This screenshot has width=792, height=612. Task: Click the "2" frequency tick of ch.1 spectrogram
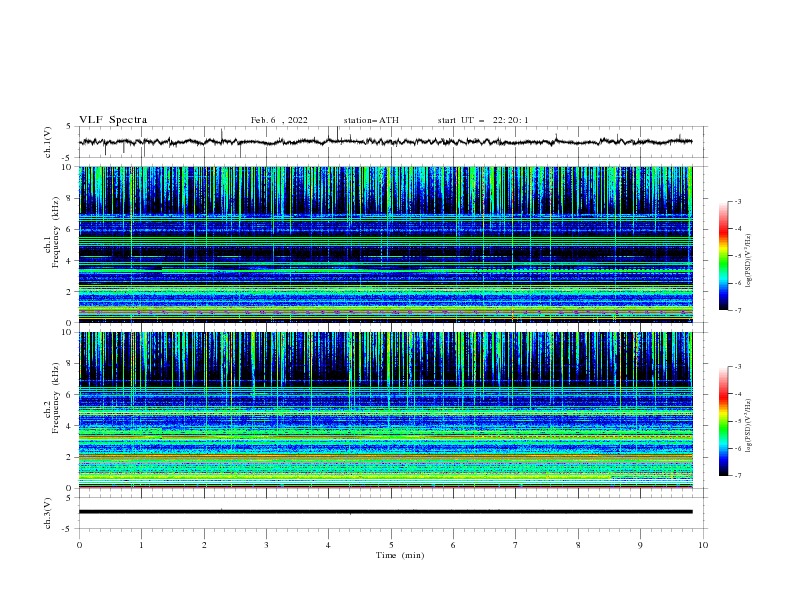click(70, 292)
